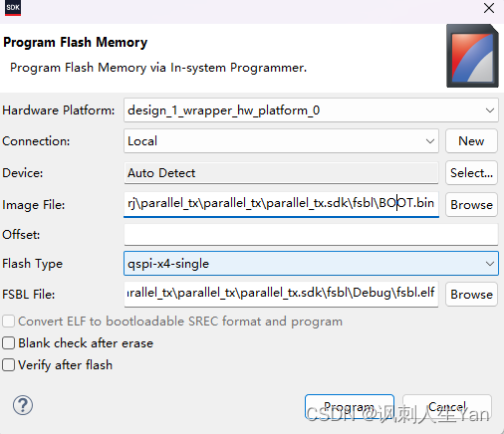Click the flash memory card image icon
This screenshot has width=504, height=434.
(472, 56)
